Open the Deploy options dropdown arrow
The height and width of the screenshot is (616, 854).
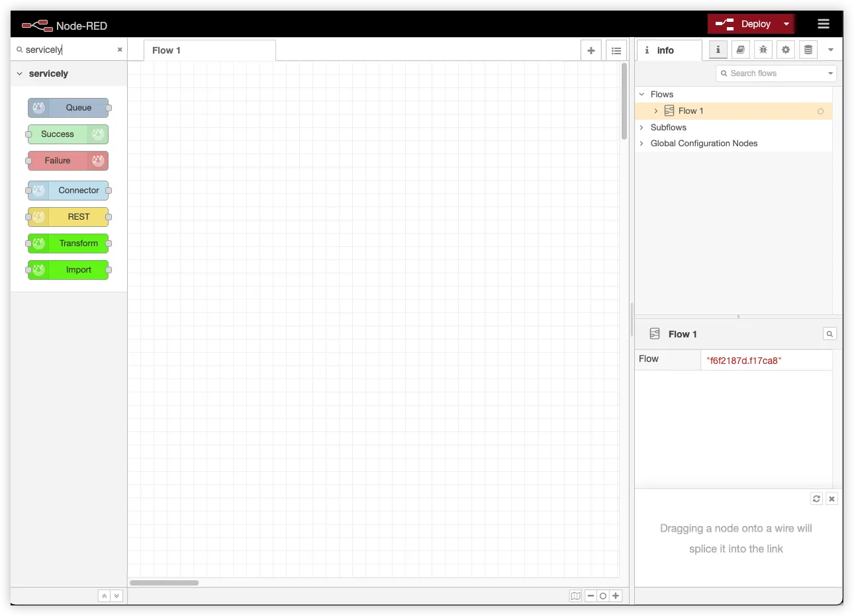tap(786, 24)
